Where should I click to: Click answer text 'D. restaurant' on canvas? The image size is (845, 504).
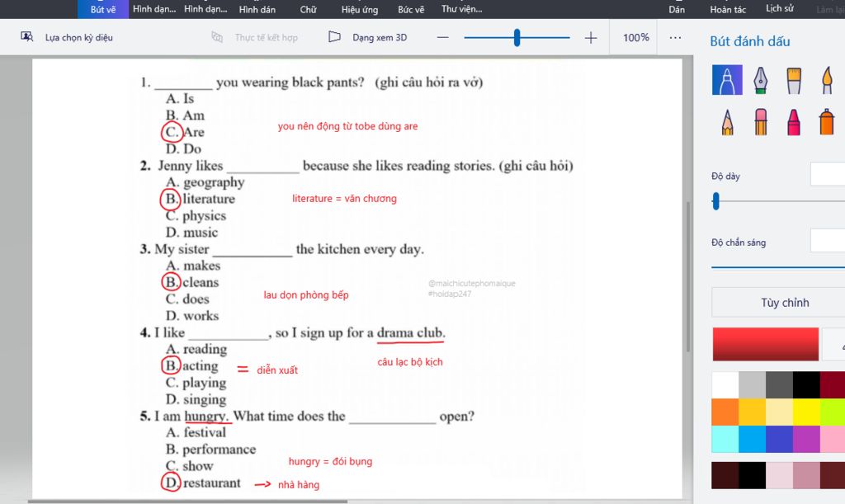click(x=203, y=483)
